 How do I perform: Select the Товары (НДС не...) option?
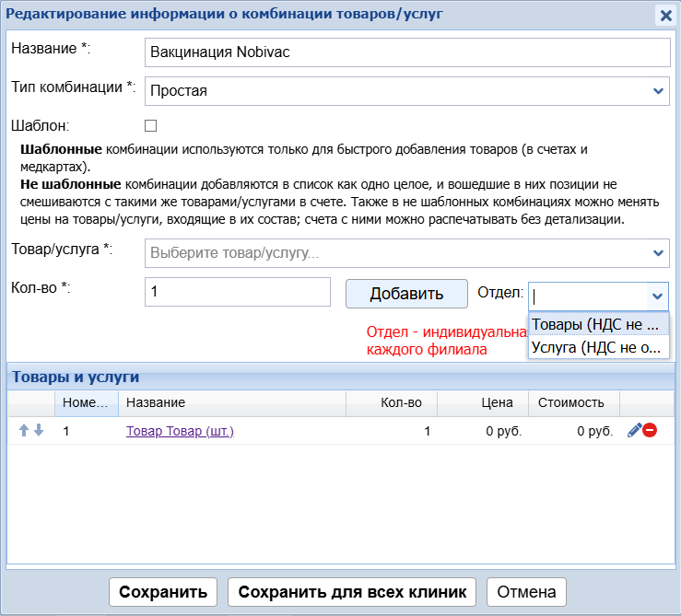tap(598, 324)
